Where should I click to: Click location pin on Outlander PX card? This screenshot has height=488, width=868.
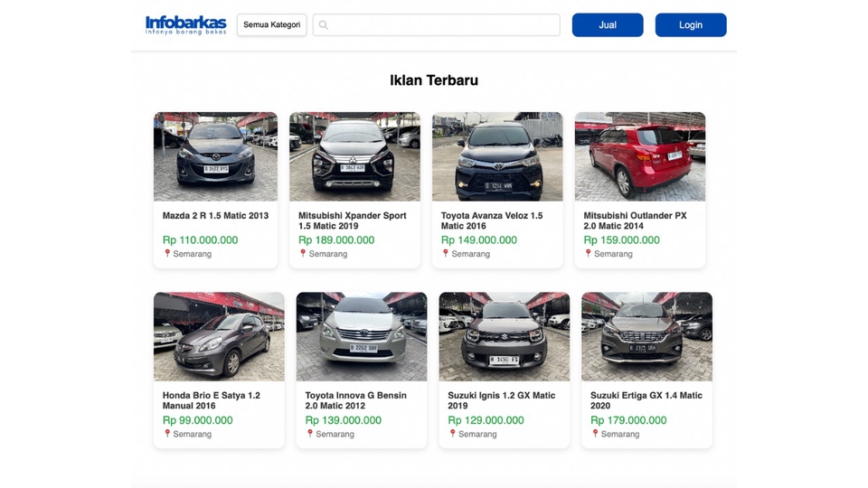coord(589,253)
